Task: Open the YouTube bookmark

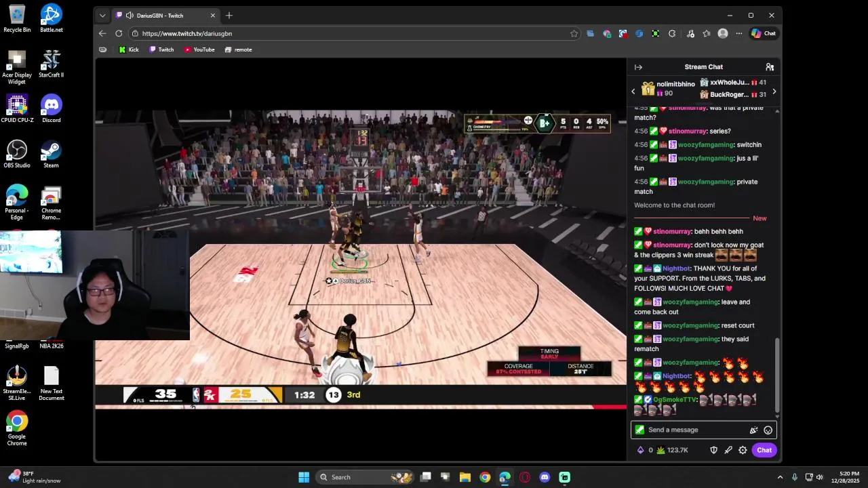Action: (199, 49)
